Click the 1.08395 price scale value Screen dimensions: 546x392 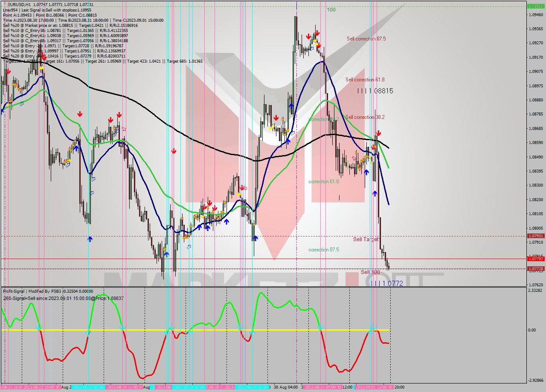pos(536,171)
